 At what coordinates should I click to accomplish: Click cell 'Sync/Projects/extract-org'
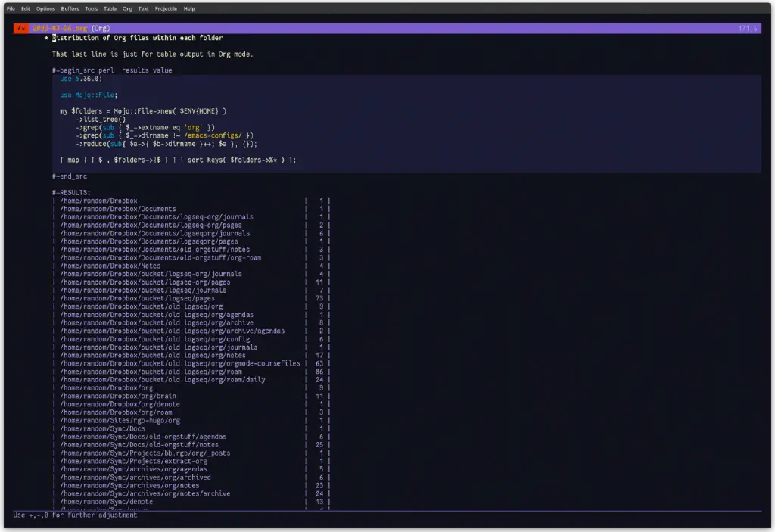tap(133, 462)
